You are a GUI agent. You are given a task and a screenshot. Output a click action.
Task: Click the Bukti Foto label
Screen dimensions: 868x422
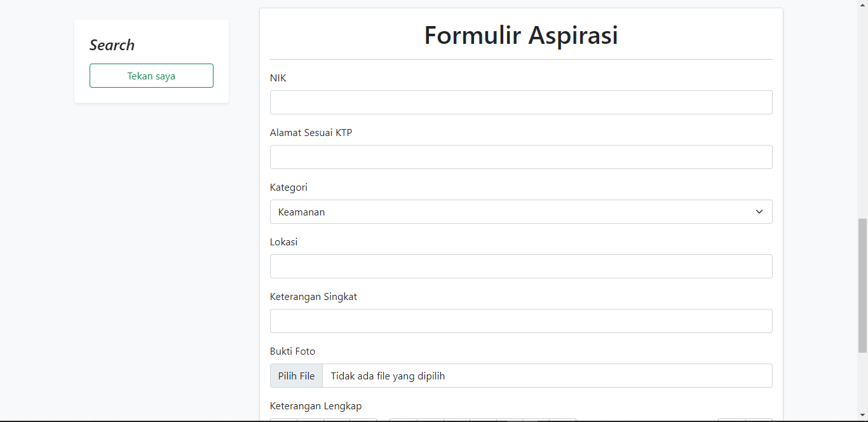(292, 351)
